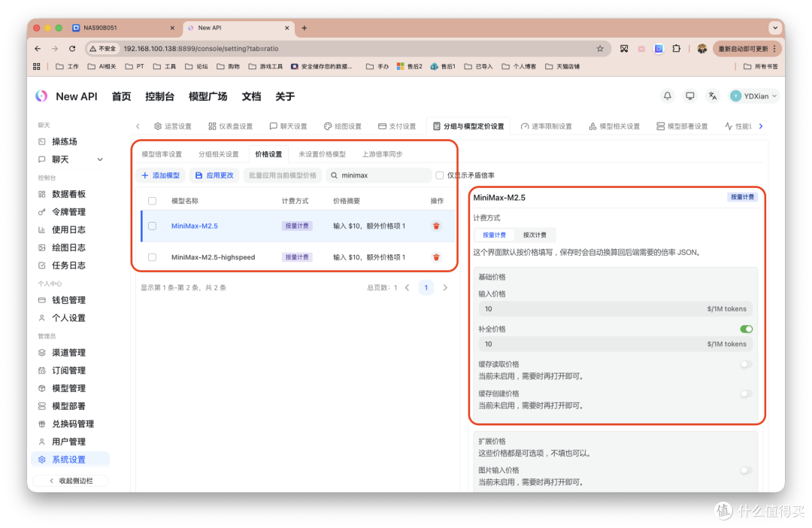Edit the 输入价格 value field

coord(616,309)
